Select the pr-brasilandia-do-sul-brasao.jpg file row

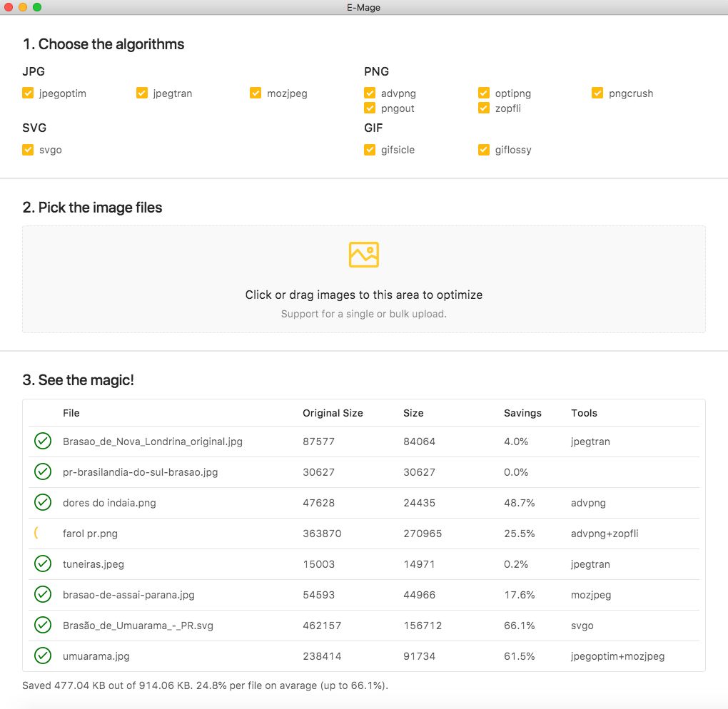pyautogui.click(x=140, y=472)
